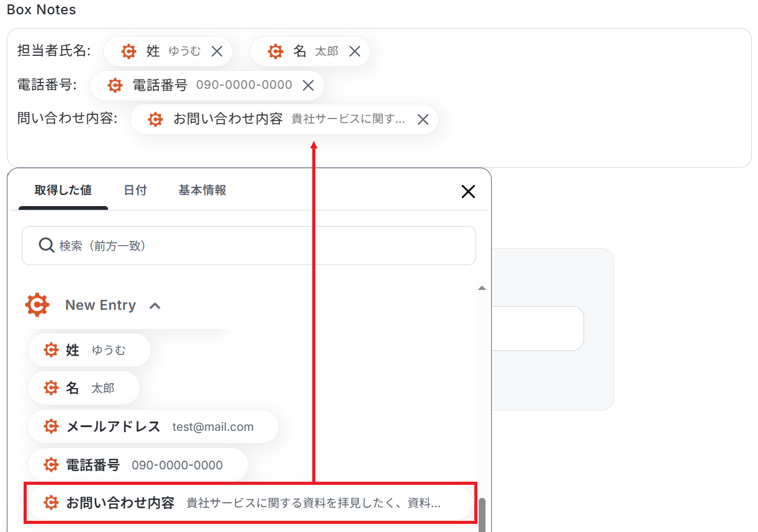Click the 担当者氏名: label text
The height and width of the screenshot is (532, 758).
(54, 51)
